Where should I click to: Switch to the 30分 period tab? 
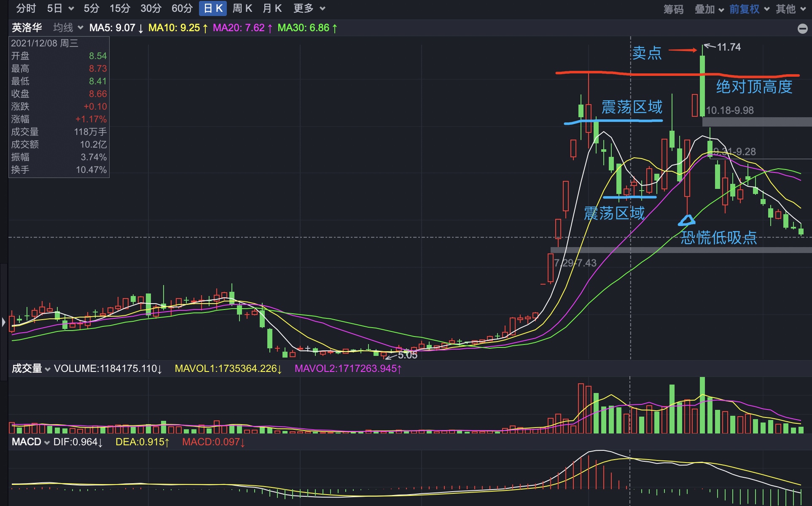coord(151,8)
